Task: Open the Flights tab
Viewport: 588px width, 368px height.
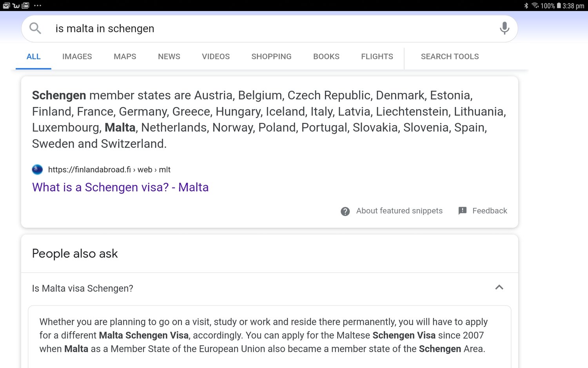Action: (x=377, y=56)
